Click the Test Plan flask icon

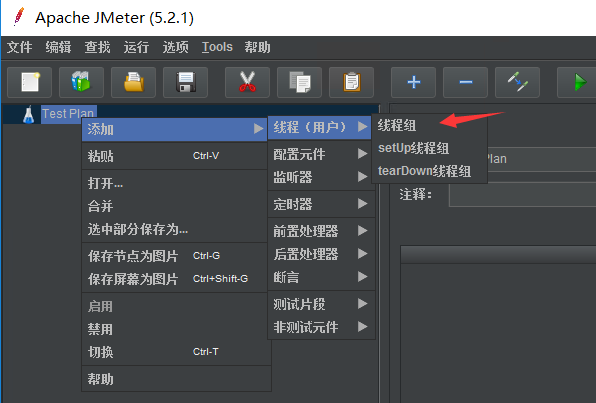29,114
